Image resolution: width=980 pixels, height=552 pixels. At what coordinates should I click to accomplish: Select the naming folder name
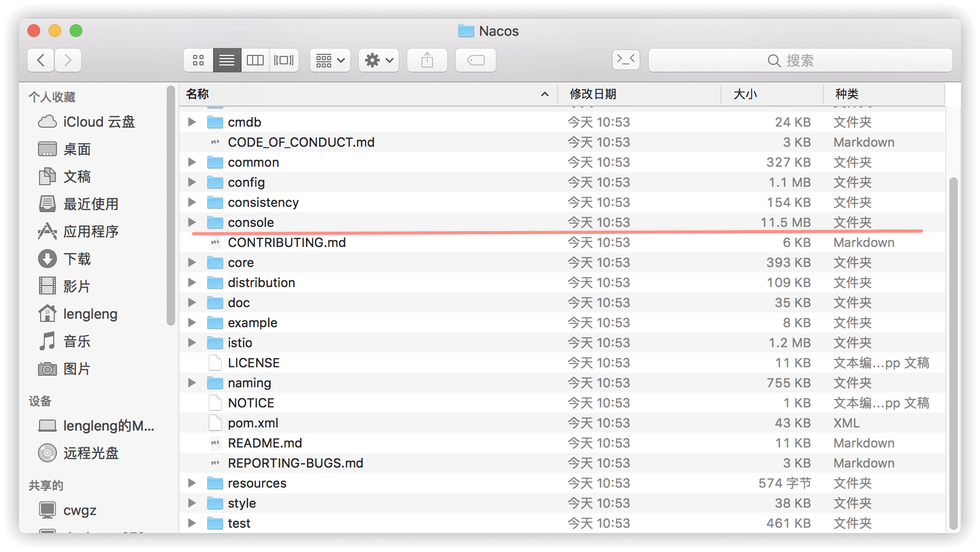pyautogui.click(x=249, y=383)
